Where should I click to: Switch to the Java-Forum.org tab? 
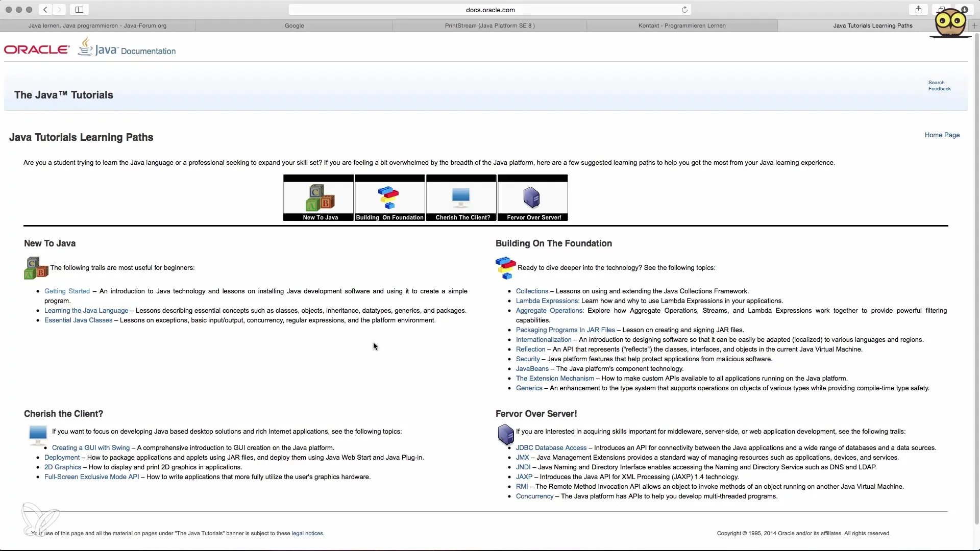97,26
